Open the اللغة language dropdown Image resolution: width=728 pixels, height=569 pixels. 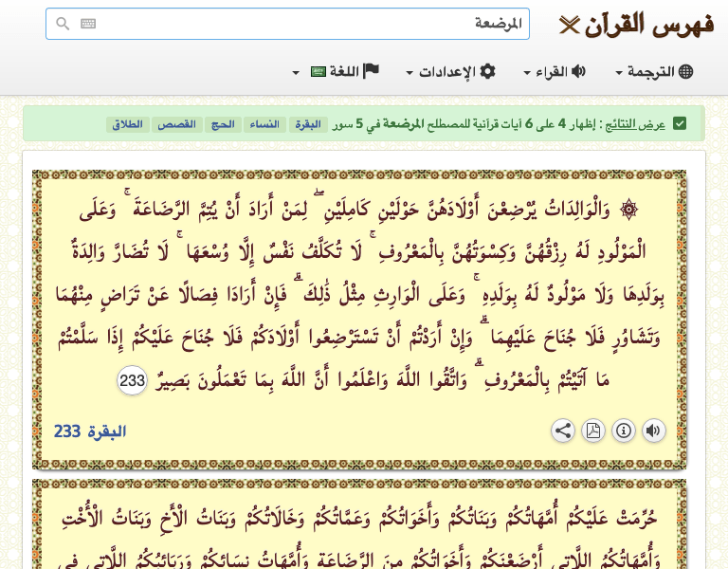coord(337,71)
